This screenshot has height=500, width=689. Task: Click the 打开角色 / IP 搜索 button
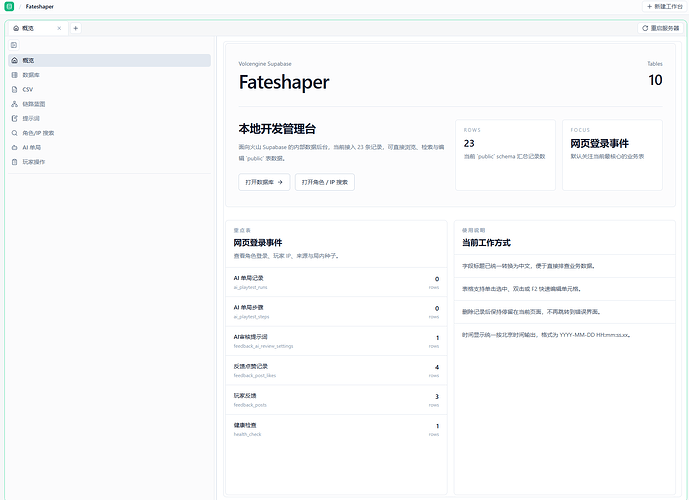point(325,182)
